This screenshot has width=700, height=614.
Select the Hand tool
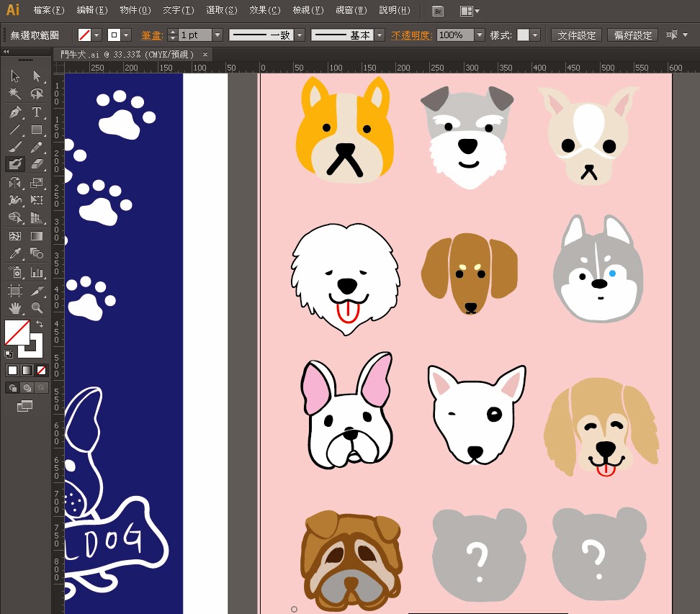pyautogui.click(x=14, y=307)
